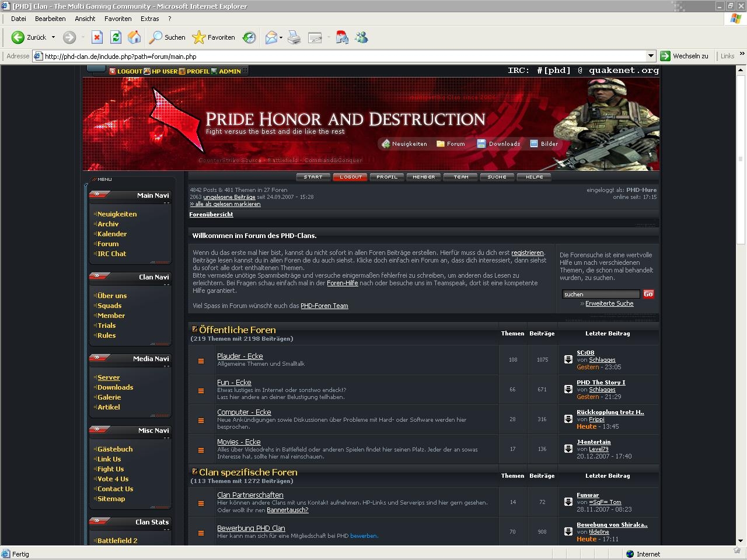Expand the Zurück back history dropdown arrow
The width and height of the screenshot is (747, 560).
pyautogui.click(x=53, y=37)
